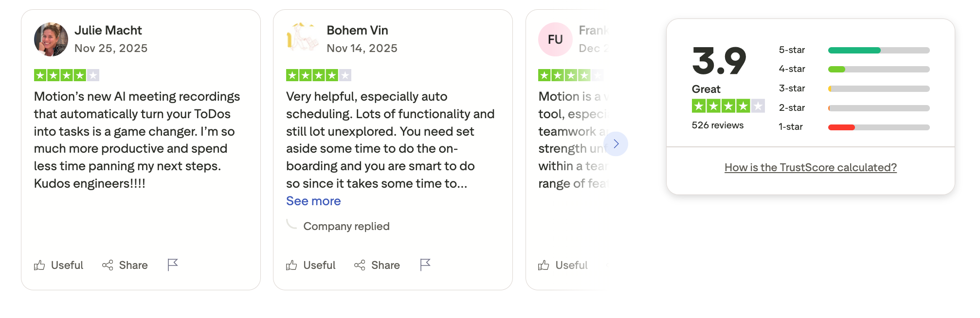The height and width of the screenshot is (318, 980).
Task: Click the 5-star rating bar
Action: pyautogui.click(x=878, y=50)
